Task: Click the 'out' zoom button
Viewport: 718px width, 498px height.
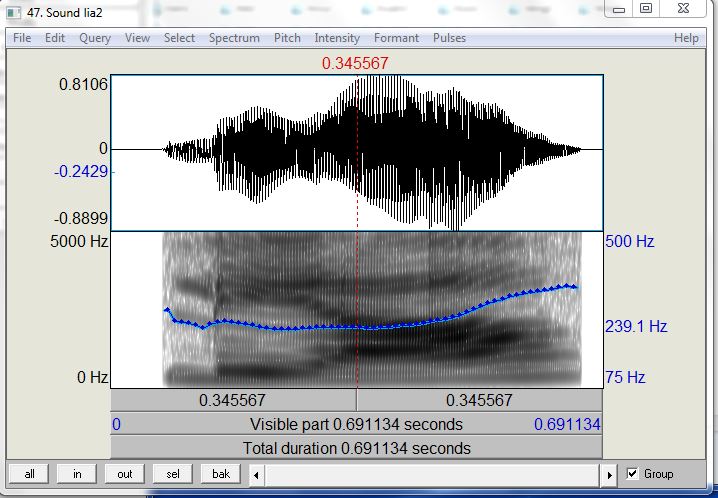Action: [x=125, y=474]
